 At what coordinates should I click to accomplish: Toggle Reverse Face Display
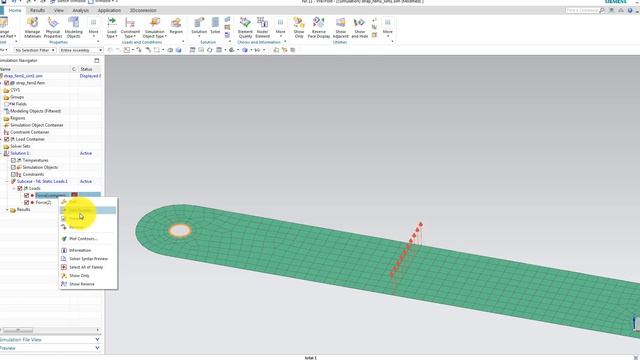click(319, 28)
